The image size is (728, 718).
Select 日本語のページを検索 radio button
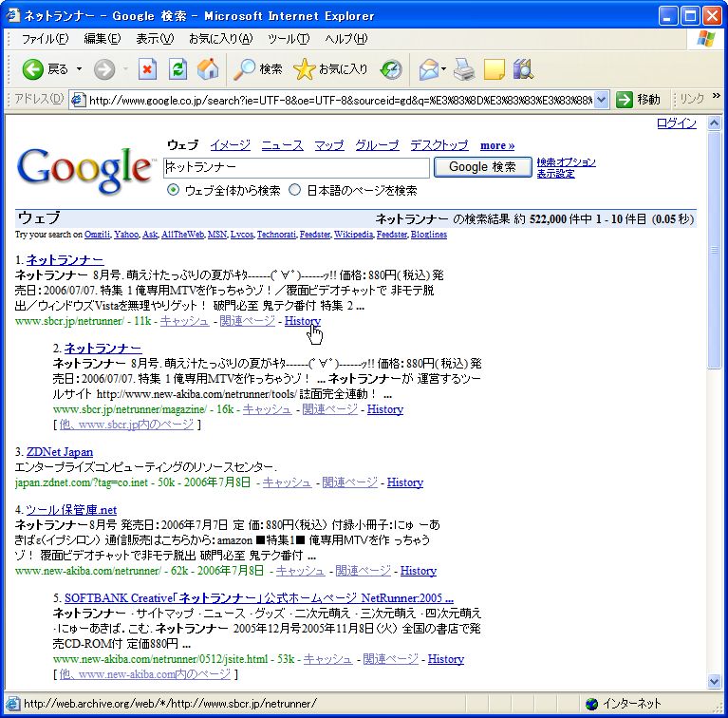tap(295, 190)
